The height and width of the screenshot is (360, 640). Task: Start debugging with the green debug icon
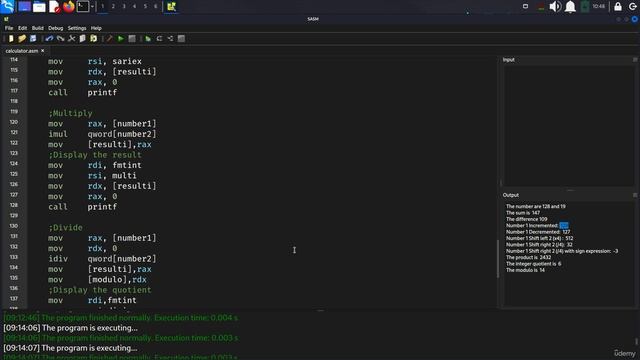tap(148, 38)
